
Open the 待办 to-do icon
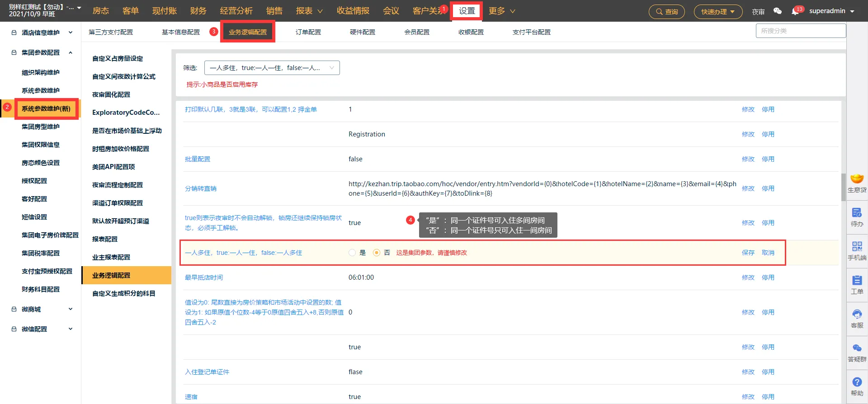tap(857, 217)
